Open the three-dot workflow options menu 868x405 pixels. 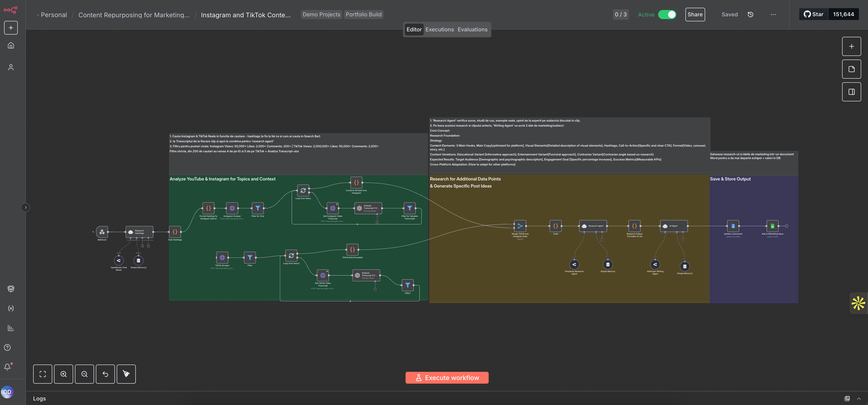773,15
